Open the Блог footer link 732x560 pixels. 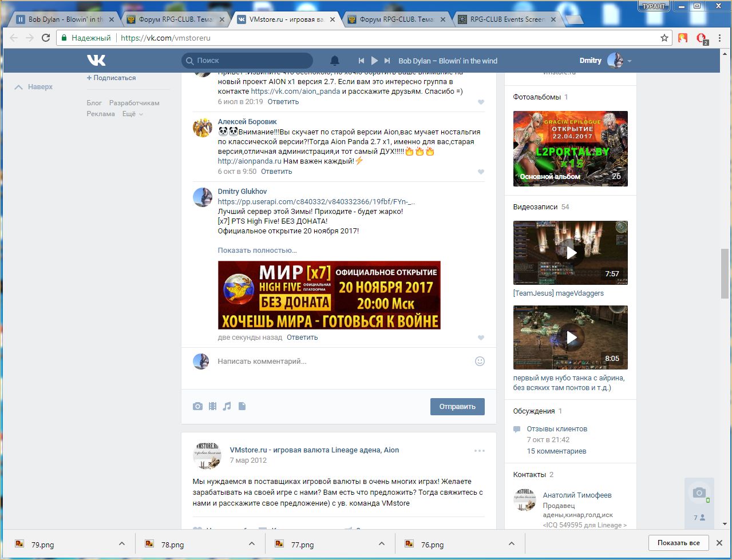pos(94,103)
